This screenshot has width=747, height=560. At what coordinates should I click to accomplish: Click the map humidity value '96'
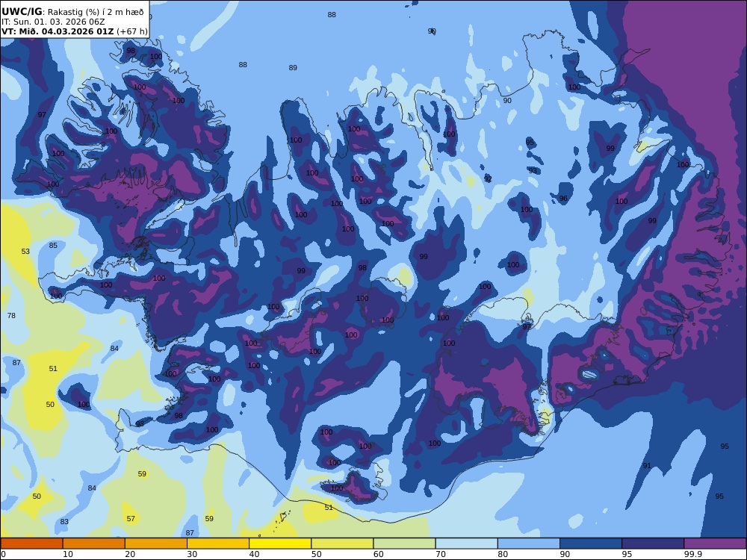coord(563,199)
